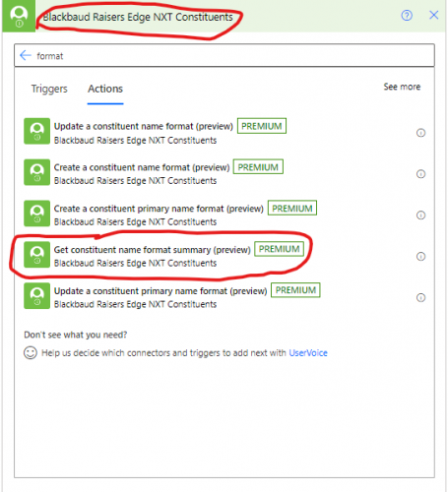Close the connector panel with X
The width and height of the screenshot is (448, 492).
point(433,15)
